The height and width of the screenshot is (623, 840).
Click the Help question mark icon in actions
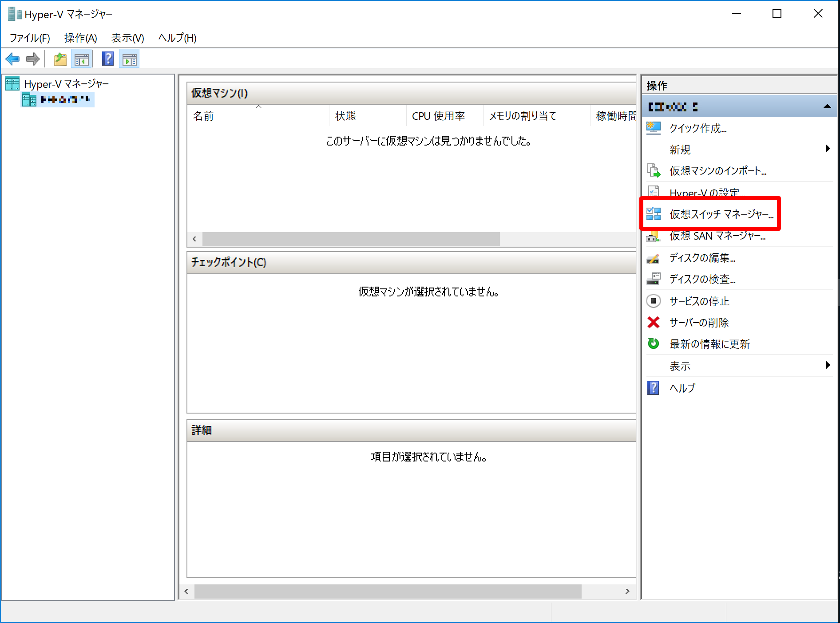(654, 388)
